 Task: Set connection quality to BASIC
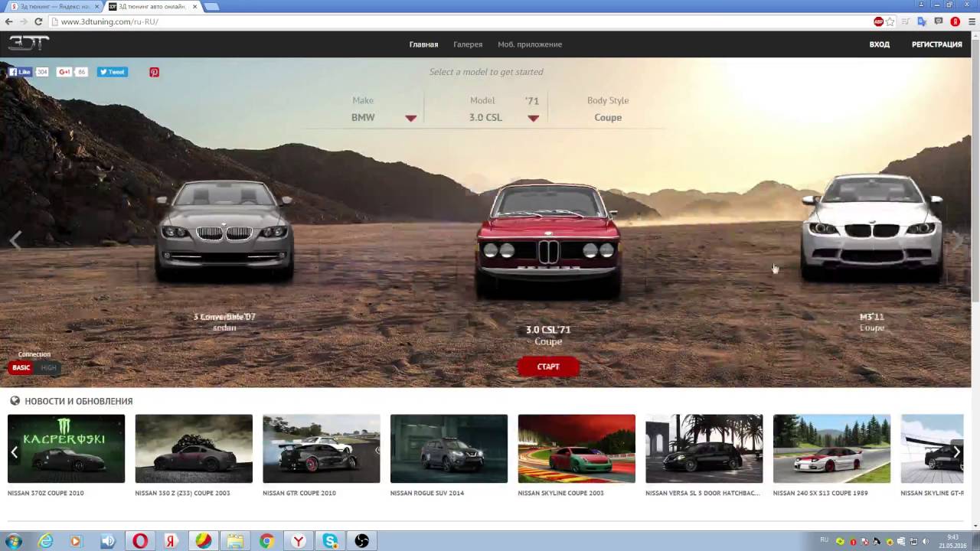(21, 367)
